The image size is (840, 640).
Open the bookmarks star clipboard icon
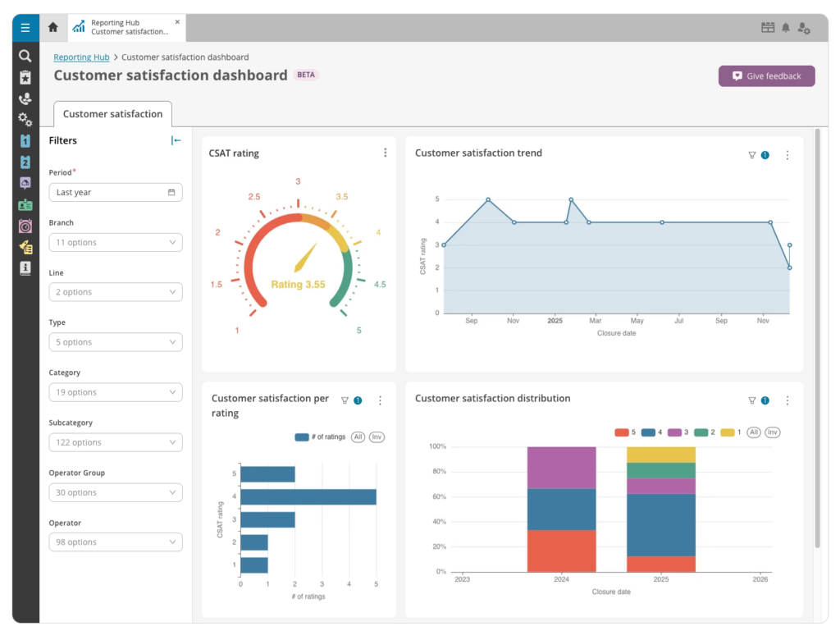tap(25, 78)
